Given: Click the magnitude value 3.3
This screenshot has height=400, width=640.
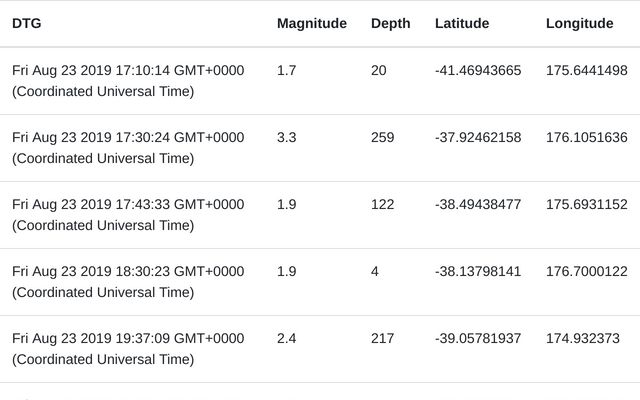Looking at the screenshot, I should 287,138.
